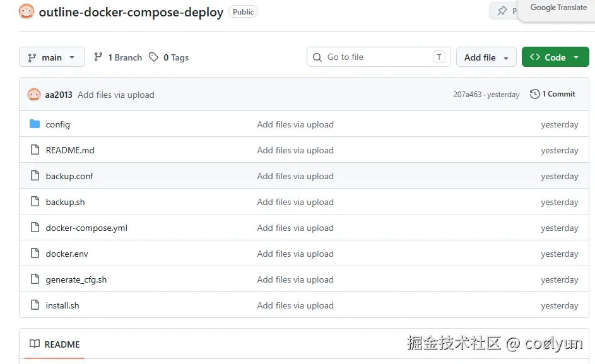Click the green Code button label

point(555,57)
